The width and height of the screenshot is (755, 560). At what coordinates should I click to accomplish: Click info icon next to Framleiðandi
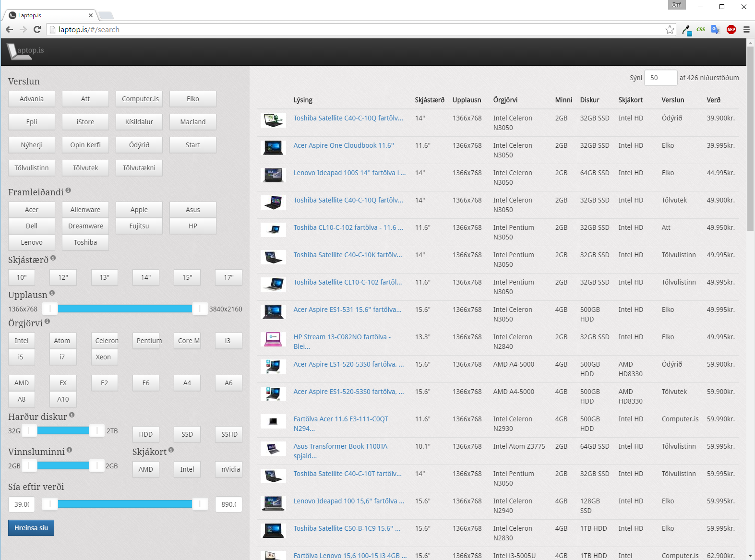click(x=68, y=191)
